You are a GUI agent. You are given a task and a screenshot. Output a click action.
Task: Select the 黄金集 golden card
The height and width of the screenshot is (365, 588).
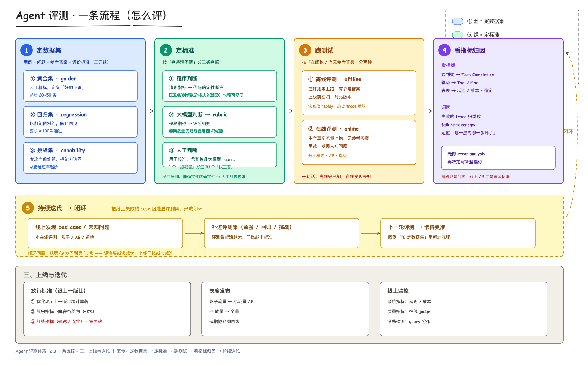coord(80,86)
